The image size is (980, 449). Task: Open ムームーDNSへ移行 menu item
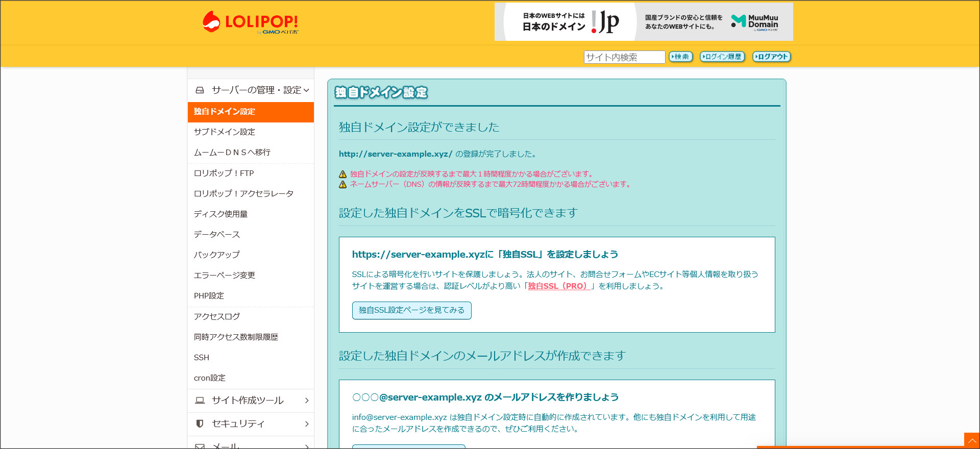click(x=251, y=152)
